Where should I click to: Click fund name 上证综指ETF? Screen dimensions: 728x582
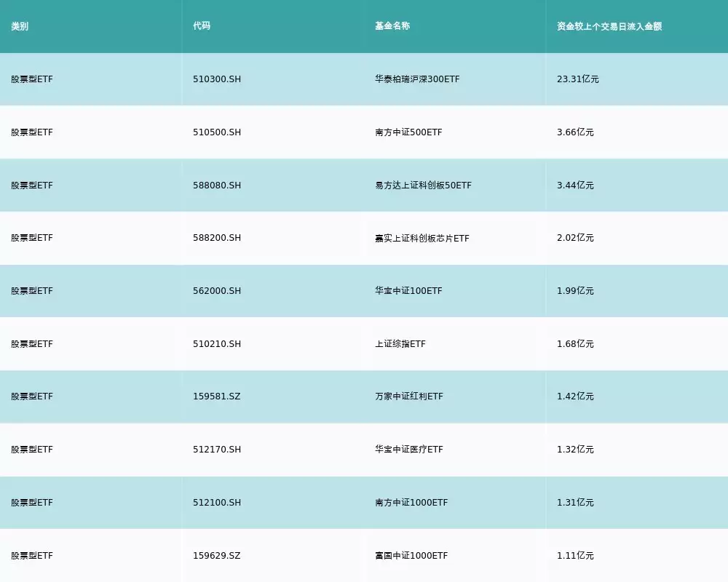pyautogui.click(x=400, y=344)
